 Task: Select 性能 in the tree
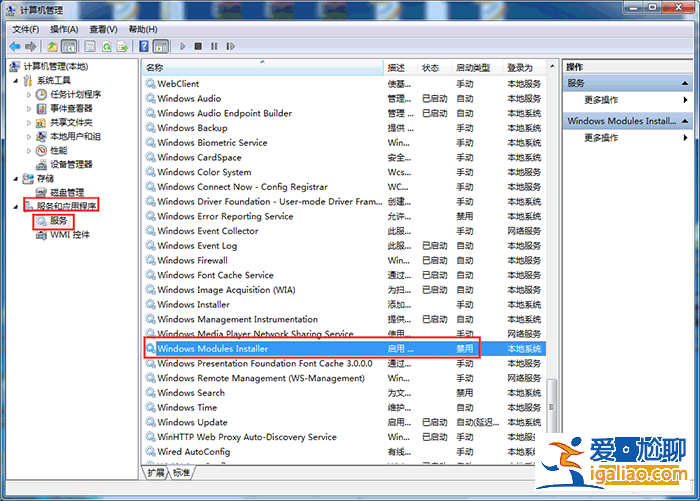point(58,150)
